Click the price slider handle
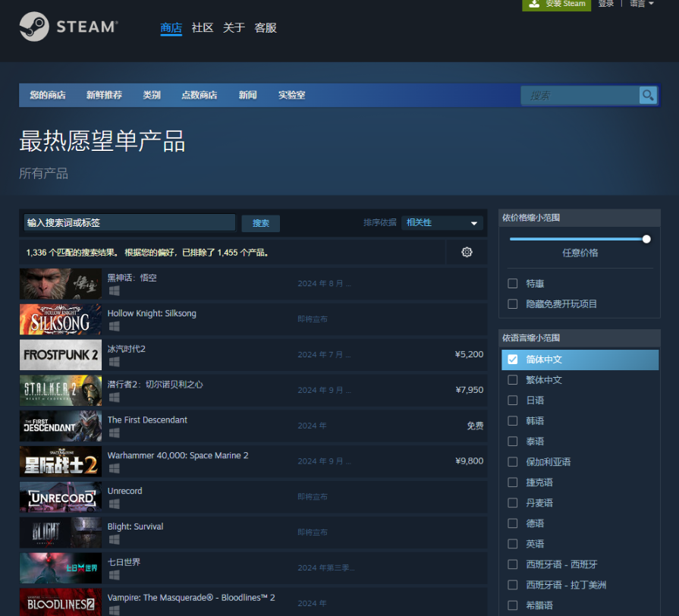The height and width of the screenshot is (616, 679). point(646,239)
